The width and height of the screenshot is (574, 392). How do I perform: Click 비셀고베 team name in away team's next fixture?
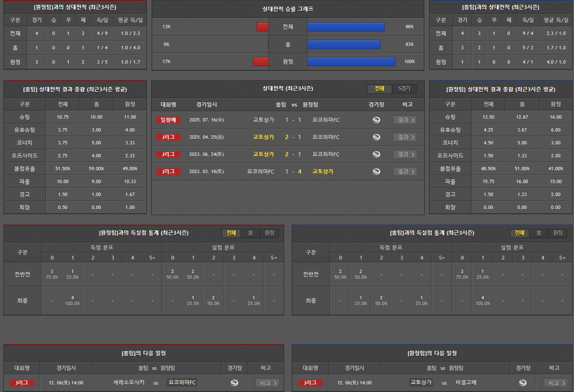(x=466, y=382)
